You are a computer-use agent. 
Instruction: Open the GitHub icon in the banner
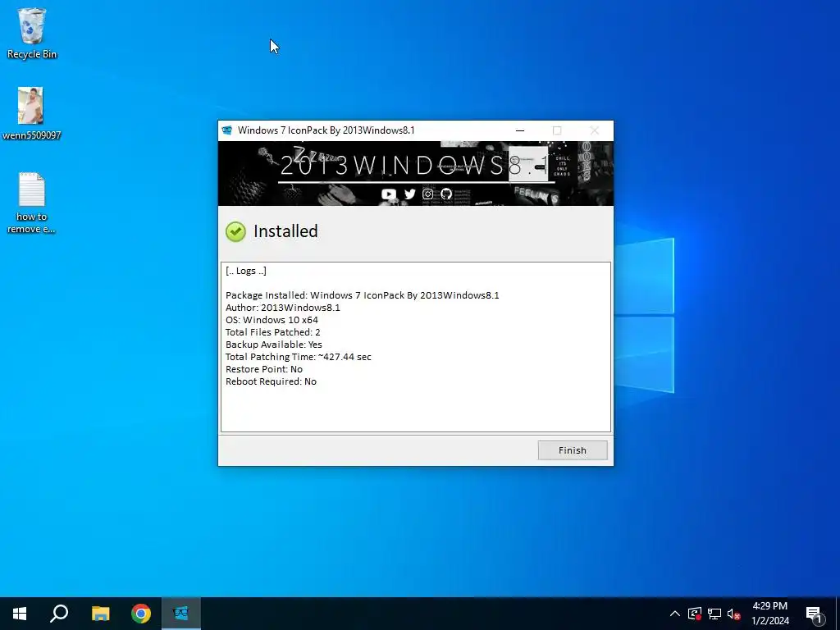coord(446,194)
